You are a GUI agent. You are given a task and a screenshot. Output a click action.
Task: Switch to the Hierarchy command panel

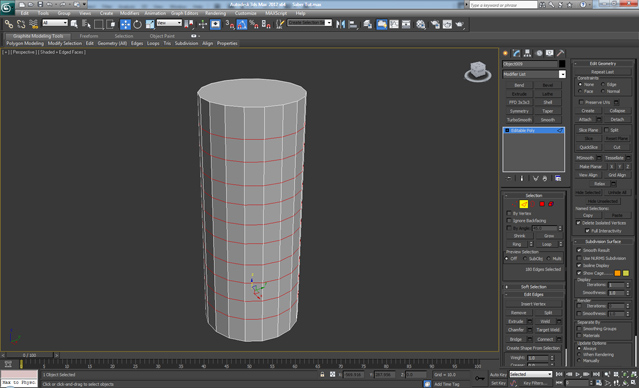click(528, 53)
